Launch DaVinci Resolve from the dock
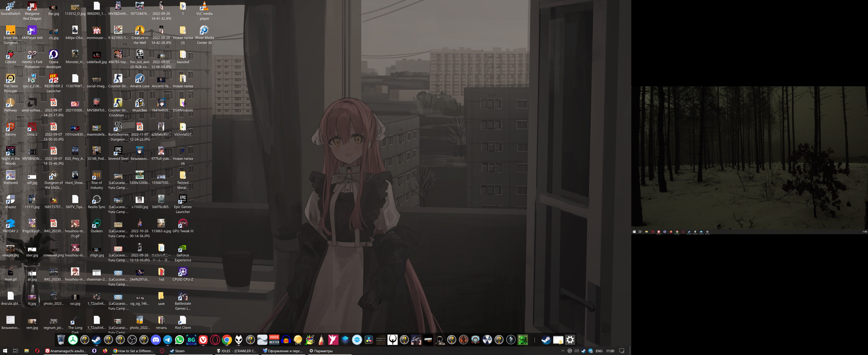Viewport: 868px width, 355px height. click(x=369, y=340)
